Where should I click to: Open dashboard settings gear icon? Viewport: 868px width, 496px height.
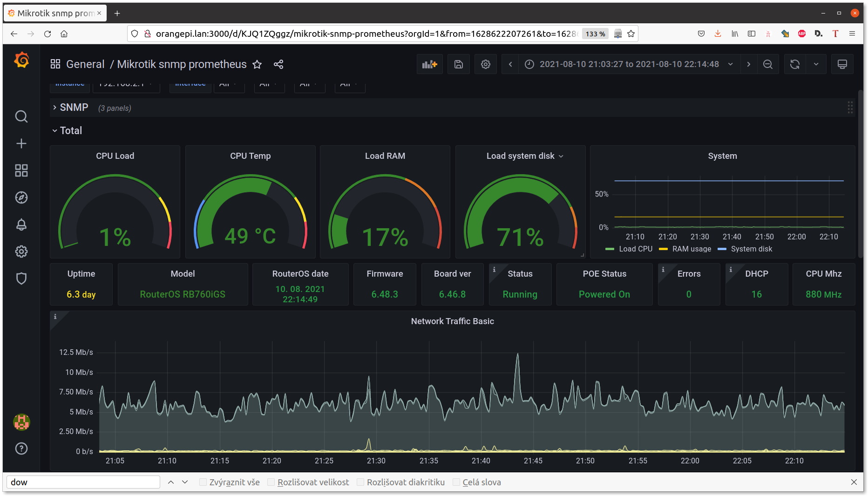tap(485, 64)
